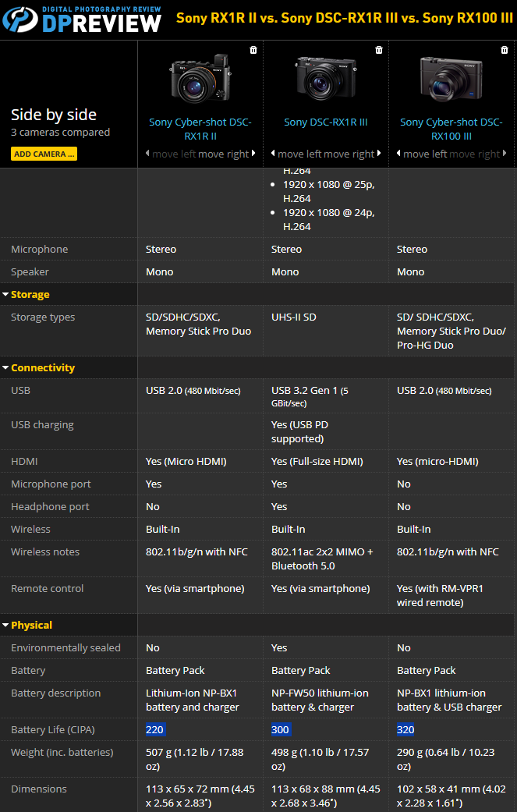Remove Sony RX1R II with its trash icon

click(x=253, y=50)
